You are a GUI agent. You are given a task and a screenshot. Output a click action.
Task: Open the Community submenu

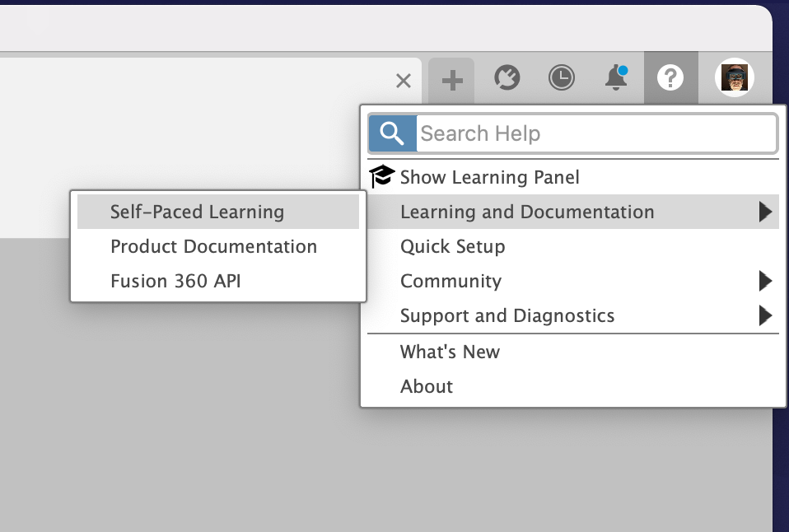coord(573,281)
